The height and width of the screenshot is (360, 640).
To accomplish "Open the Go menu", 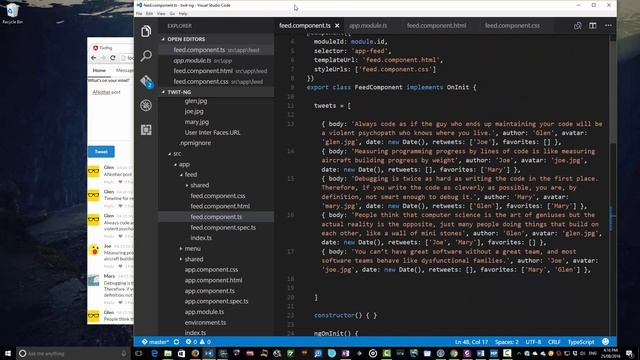I will [172, 13].
